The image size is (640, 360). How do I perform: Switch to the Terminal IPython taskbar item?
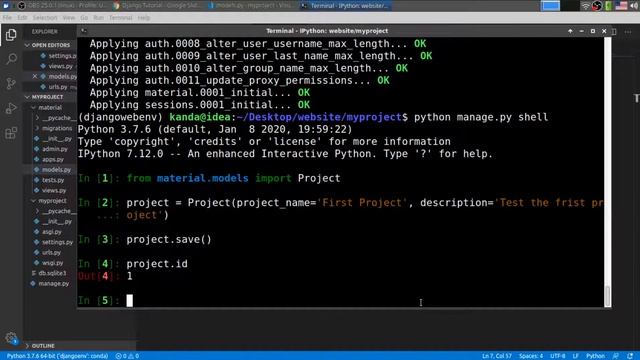point(345,6)
